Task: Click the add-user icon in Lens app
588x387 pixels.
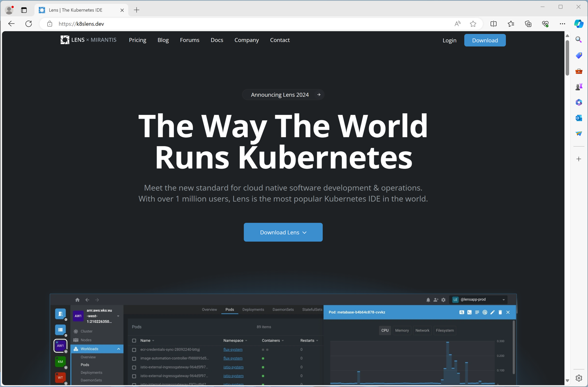Action: tap(436, 300)
